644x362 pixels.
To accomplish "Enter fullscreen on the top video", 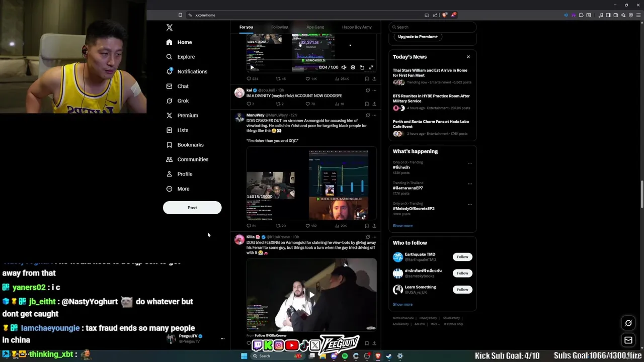I will click(371, 67).
